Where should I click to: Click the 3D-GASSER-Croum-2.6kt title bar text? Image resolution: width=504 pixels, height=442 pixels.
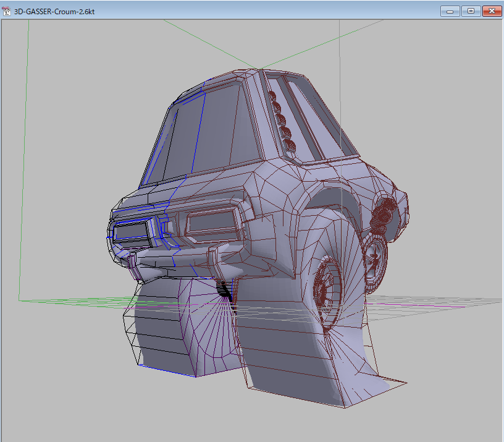(x=54, y=12)
